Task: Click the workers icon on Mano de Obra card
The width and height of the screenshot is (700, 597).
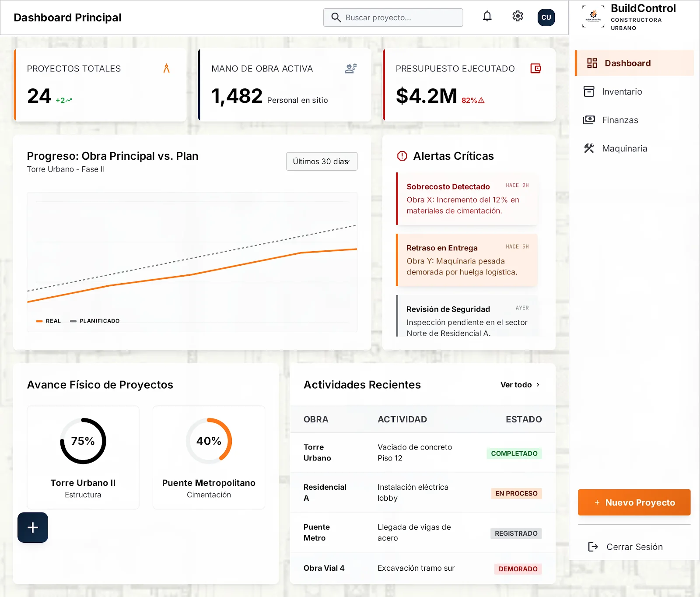Action: point(350,69)
